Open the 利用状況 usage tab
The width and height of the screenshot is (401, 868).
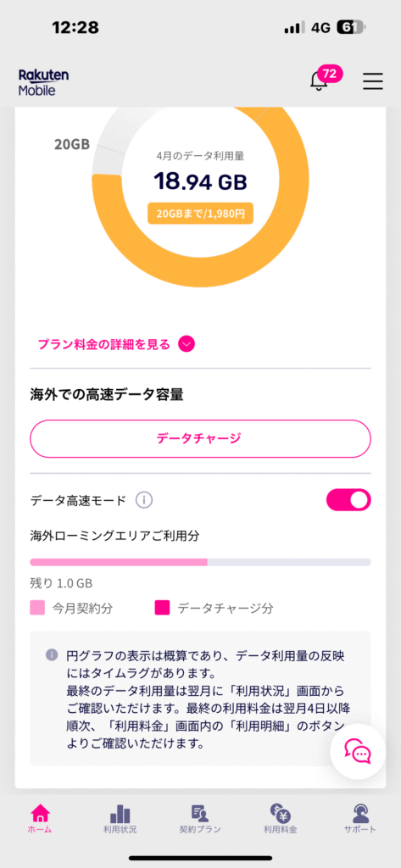pos(120,820)
